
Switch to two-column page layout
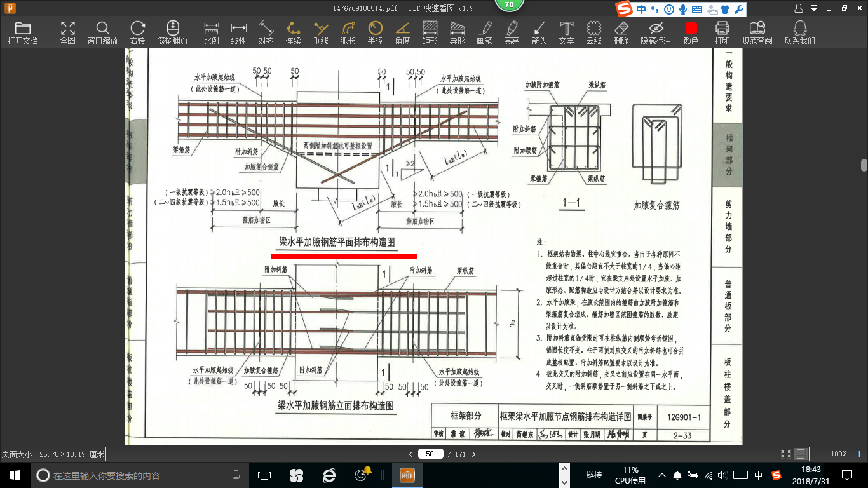[x=786, y=454]
